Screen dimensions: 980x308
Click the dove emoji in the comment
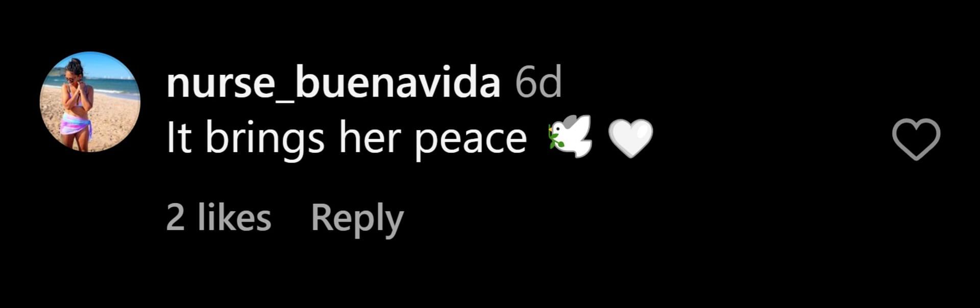[571, 136]
